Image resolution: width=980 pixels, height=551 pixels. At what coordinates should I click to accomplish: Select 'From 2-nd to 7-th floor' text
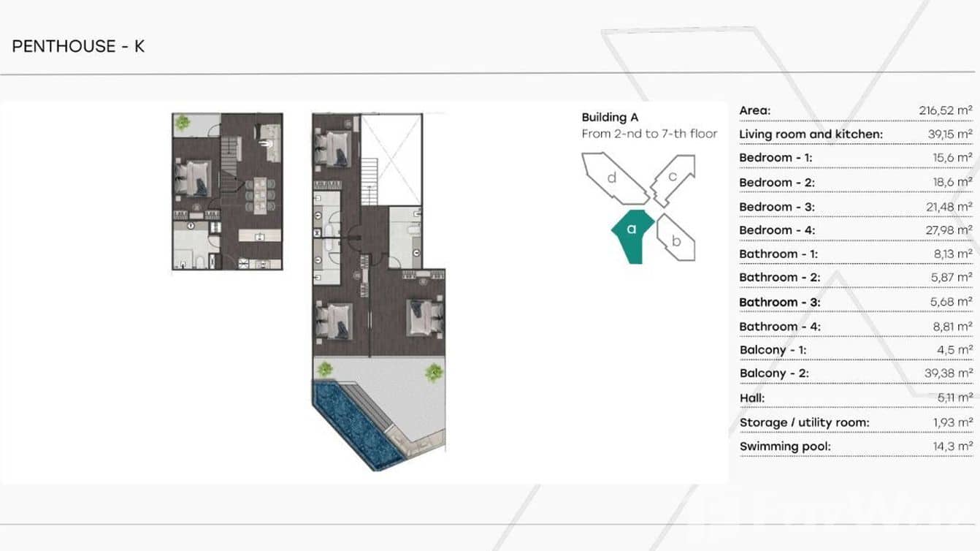pos(649,134)
